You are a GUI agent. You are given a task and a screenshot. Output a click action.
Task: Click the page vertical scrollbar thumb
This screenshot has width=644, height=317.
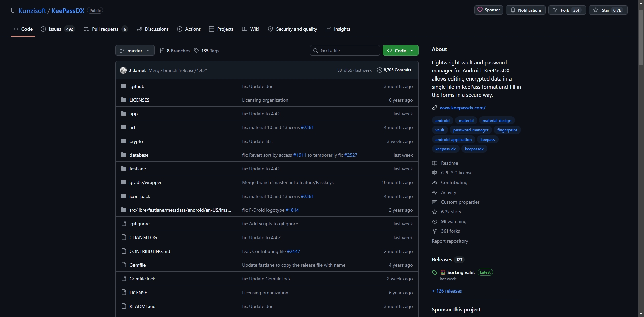coord(641,37)
